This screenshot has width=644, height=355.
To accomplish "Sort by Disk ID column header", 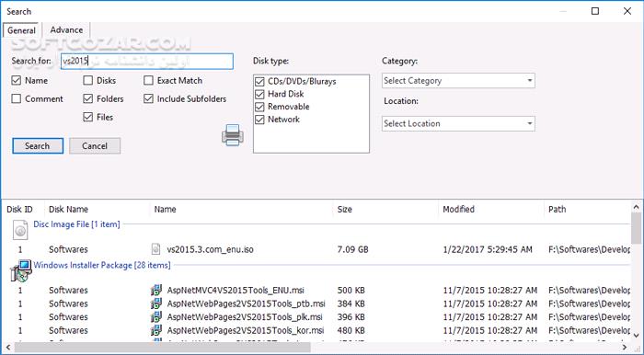I will (x=19, y=210).
